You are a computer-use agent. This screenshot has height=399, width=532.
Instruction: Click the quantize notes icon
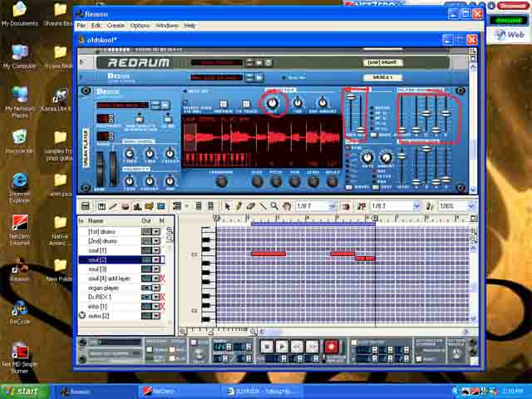pyautogui.click(x=362, y=206)
